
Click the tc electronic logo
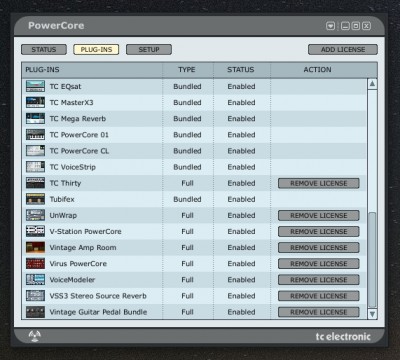point(343,337)
